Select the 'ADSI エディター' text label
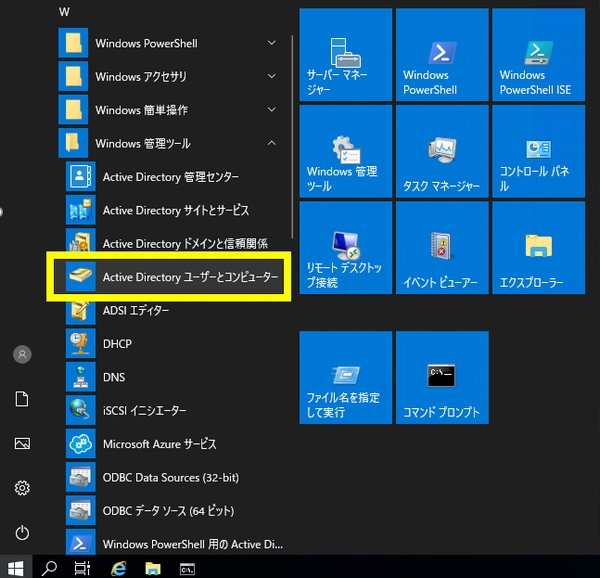This screenshot has width=600, height=578. point(136,310)
